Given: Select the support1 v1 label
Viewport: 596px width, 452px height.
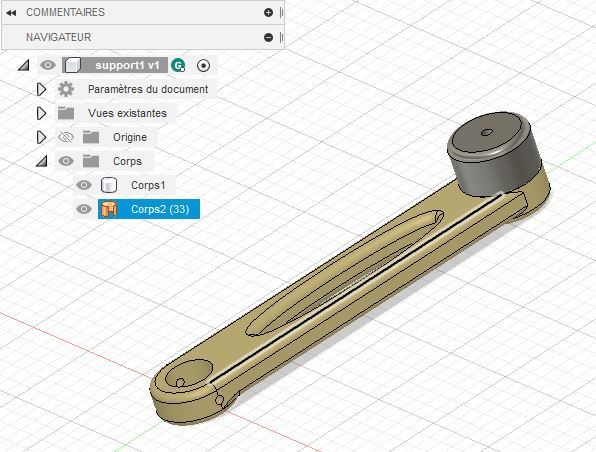Looking at the screenshot, I should tap(127, 65).
